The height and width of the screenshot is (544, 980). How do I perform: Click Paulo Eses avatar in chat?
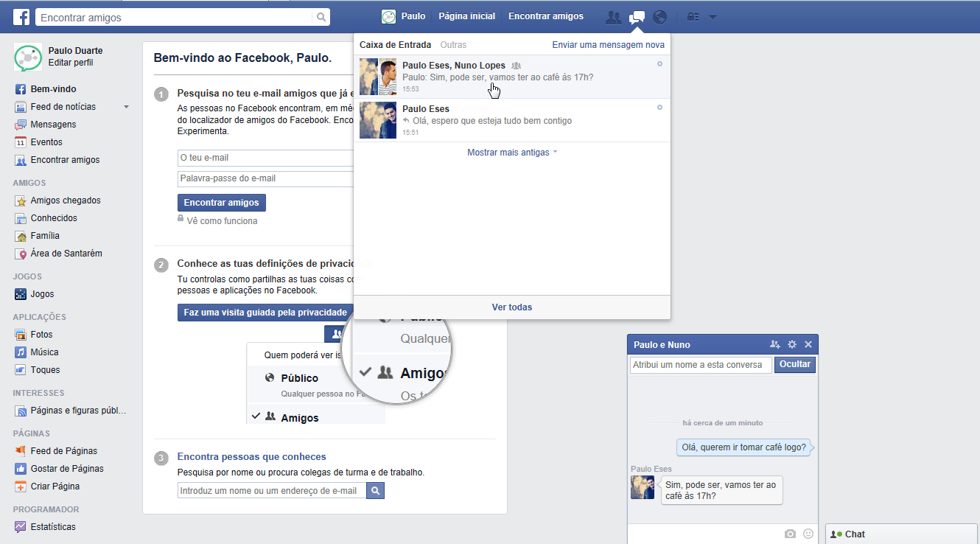(643, 487)
